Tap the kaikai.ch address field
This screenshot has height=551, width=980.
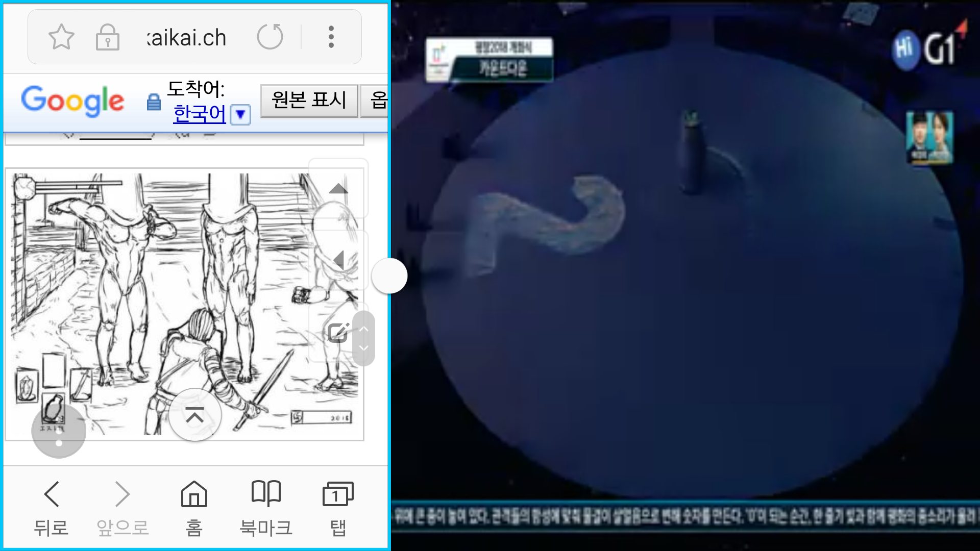click(x=187, y=38)
